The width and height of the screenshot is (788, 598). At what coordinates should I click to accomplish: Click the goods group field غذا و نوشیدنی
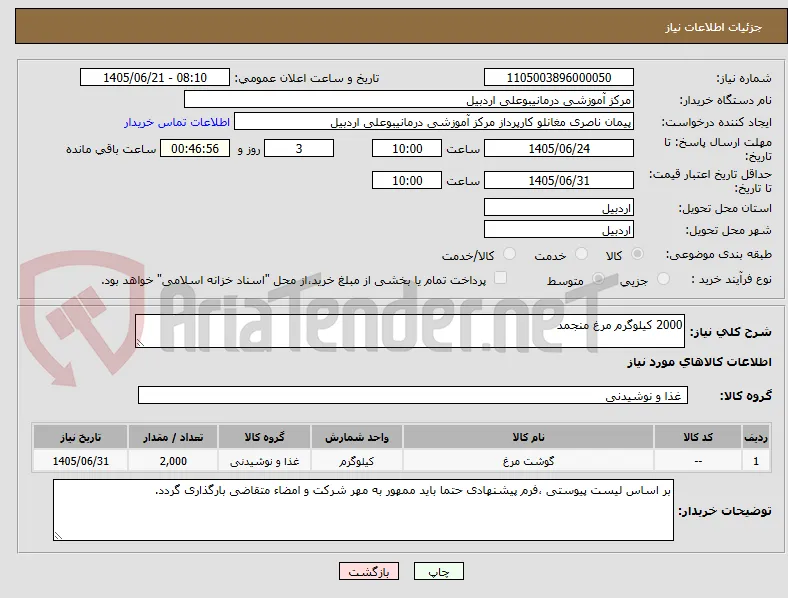413,395
